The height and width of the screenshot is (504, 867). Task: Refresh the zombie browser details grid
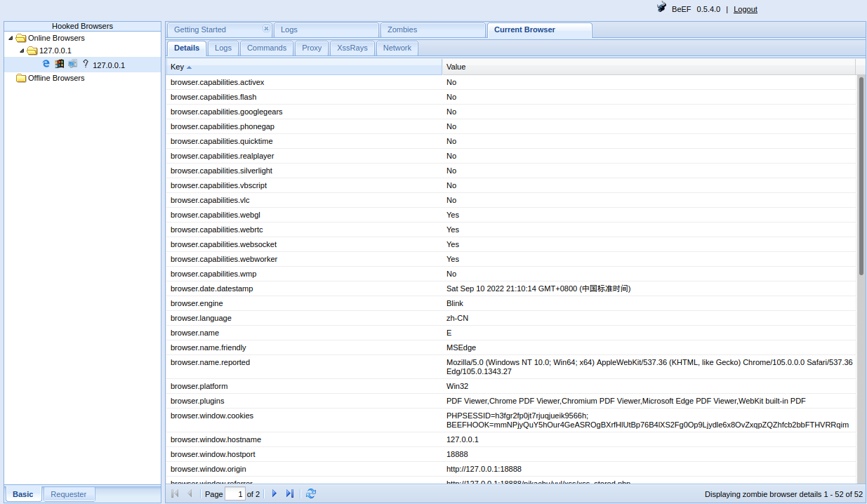point(311,494)
